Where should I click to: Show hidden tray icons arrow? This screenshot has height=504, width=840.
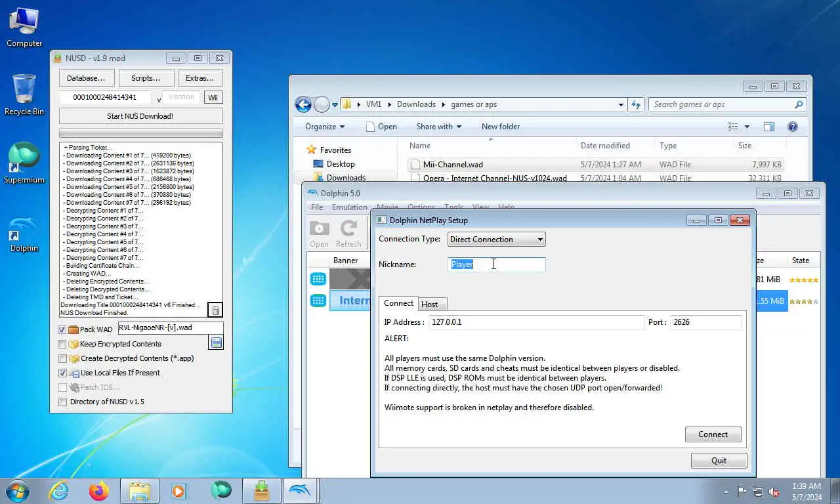click(726, 492)
